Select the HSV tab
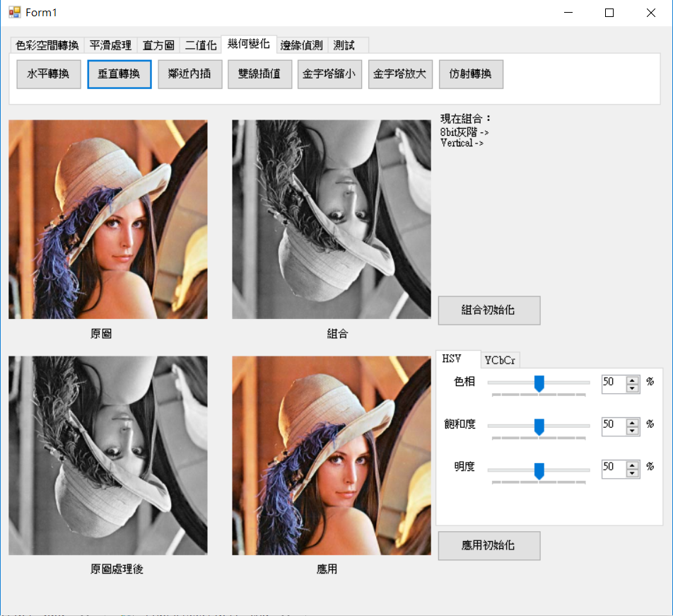The height and width of the screenshot is (616, 673). point(457,359)
